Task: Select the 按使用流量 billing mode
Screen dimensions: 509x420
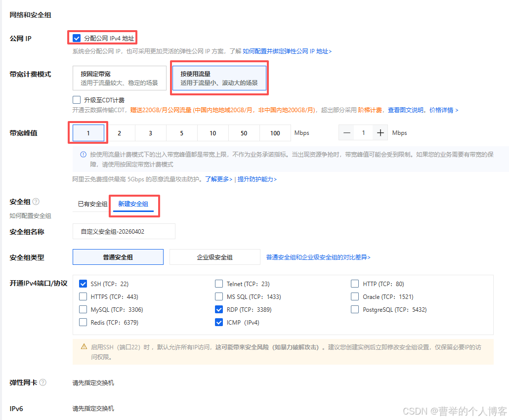Action: tap(219, 78)
